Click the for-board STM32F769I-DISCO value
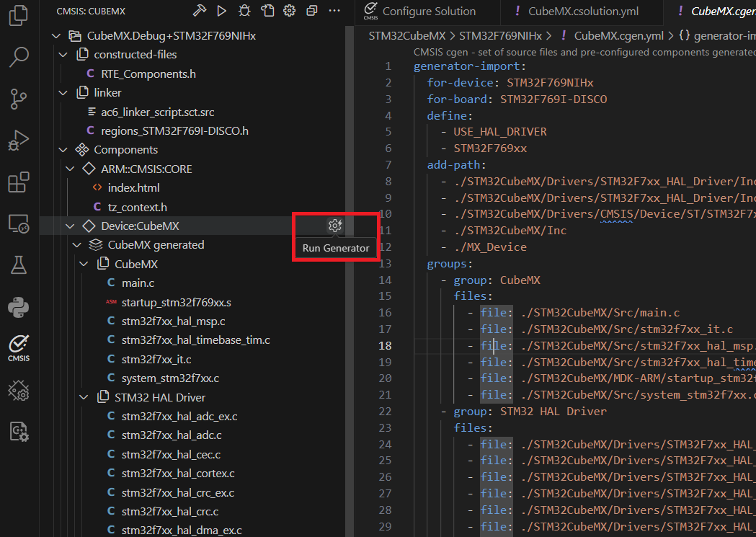 pyautogui.click(x=553, y=99)
